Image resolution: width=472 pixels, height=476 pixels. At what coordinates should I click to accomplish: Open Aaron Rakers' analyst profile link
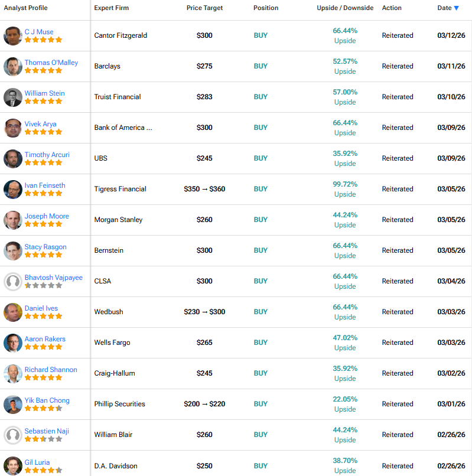pyautogui.click(x=45, y=339)
